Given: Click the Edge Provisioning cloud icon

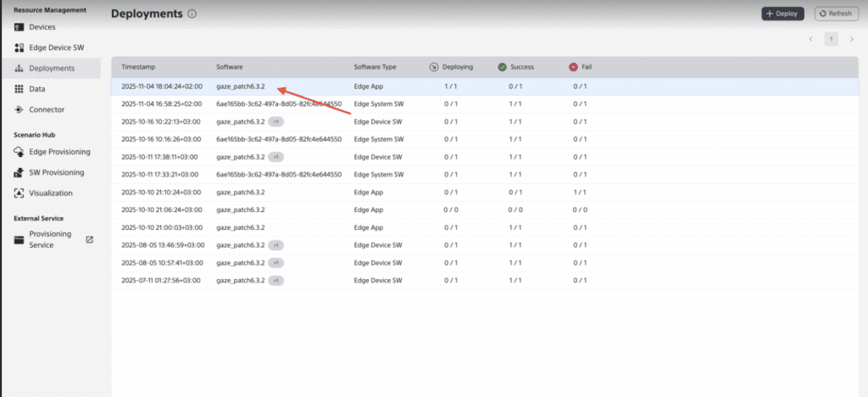Looking at the screenshot, I should point(19,152).
